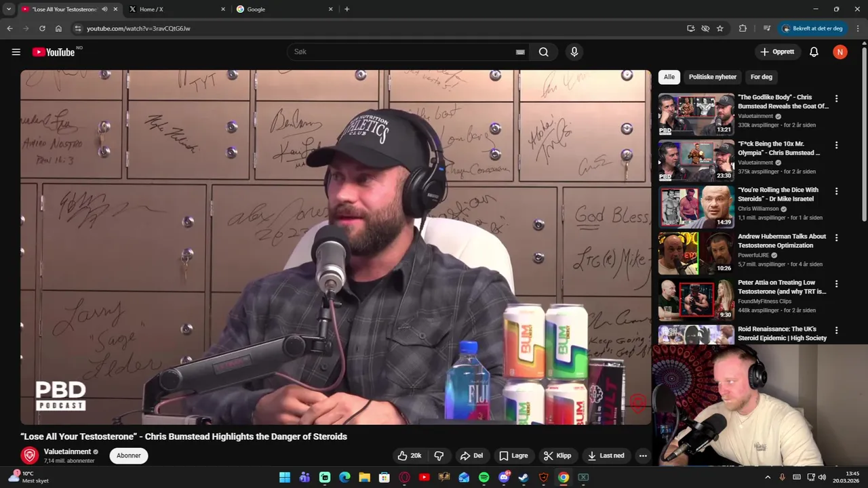Mute the YouTube tab audio icon

[x=104, y=9]
